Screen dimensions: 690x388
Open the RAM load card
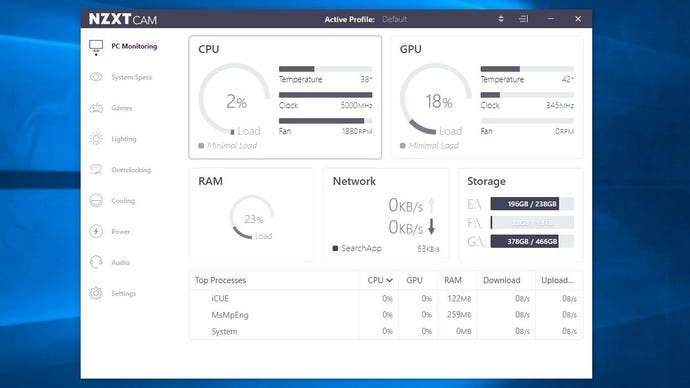pos(251,214)
